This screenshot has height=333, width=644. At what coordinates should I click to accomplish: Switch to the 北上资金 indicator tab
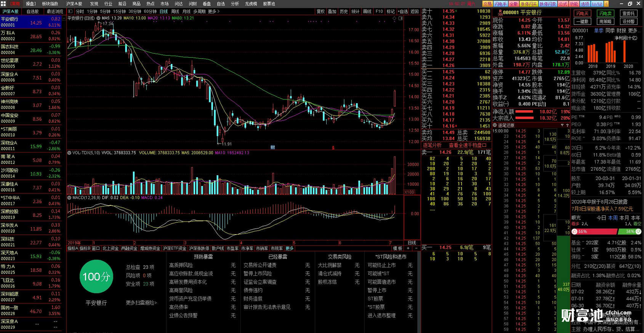(111, 248)
